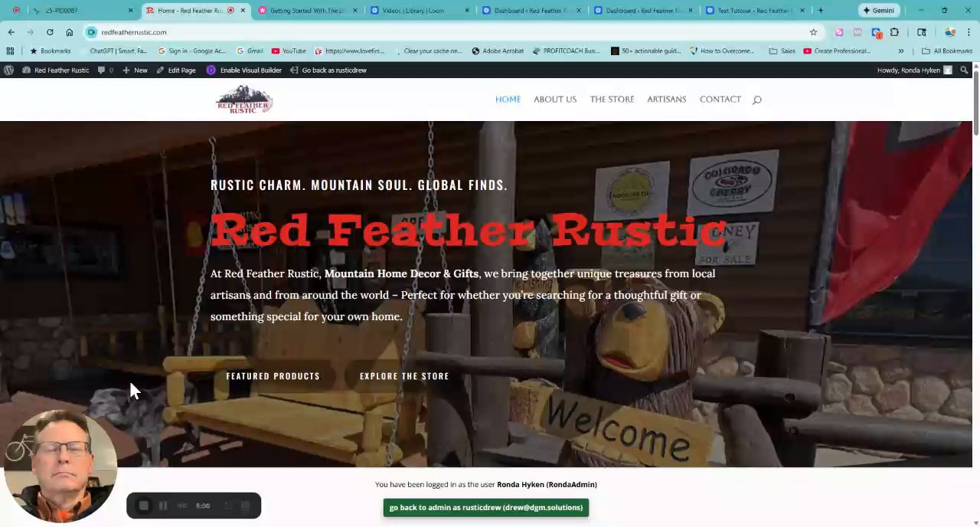Click the Loom delete recording icon
Image resolution: width=980 pixels, height=527 pixels.
[245, 506]
